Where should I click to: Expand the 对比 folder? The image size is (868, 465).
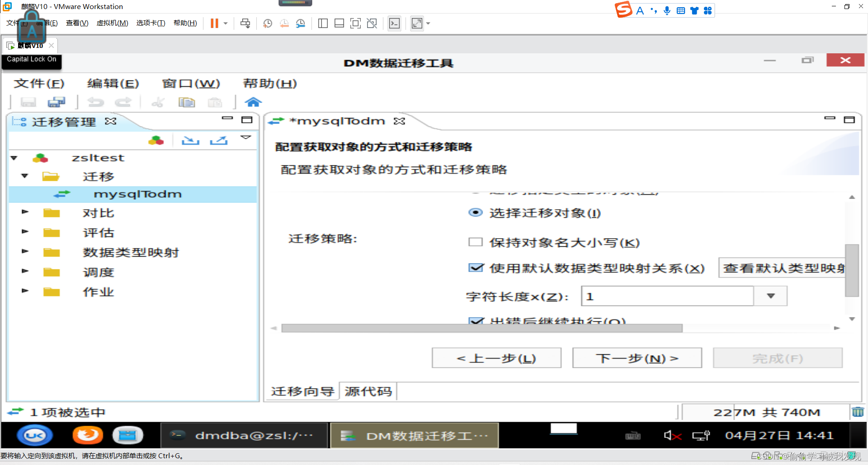click(x=25, y=211)
